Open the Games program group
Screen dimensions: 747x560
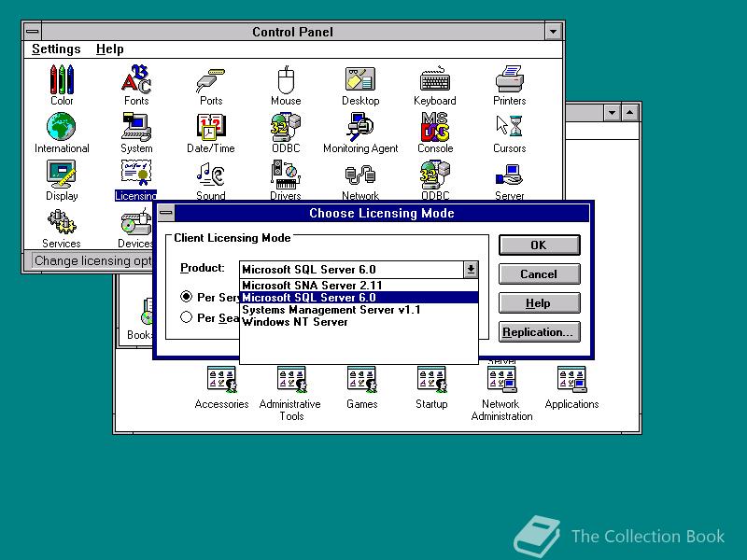pyautogui.click(x=362, y=387)
